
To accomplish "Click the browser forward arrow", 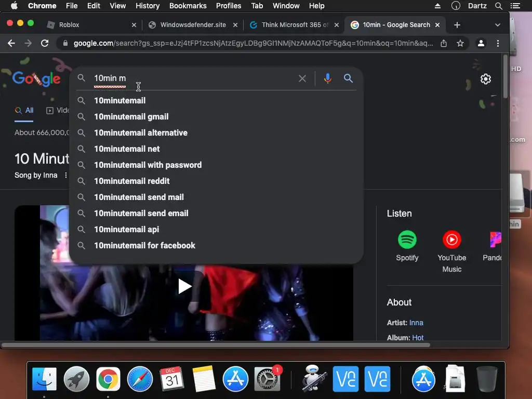I will 28,44.
